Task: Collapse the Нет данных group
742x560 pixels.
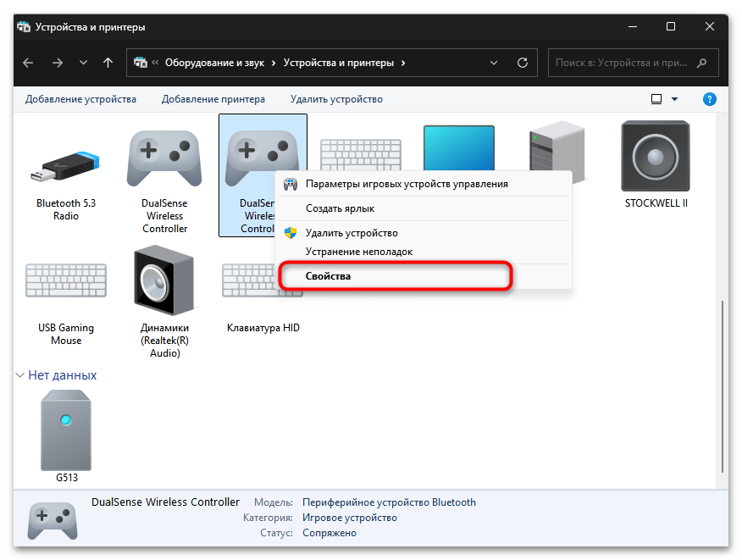Action: tap(19, 375)
